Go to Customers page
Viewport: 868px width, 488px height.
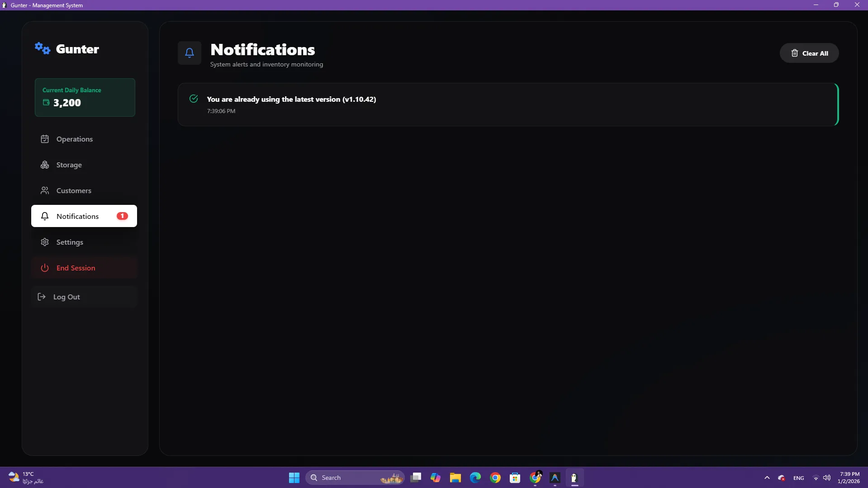pyautogui.click(x=84, y=190)
